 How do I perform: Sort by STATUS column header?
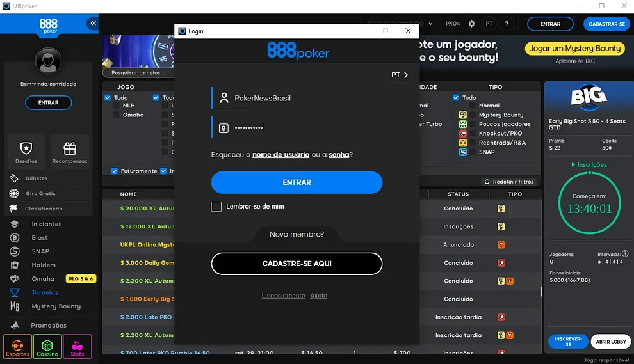pos(458,194)
